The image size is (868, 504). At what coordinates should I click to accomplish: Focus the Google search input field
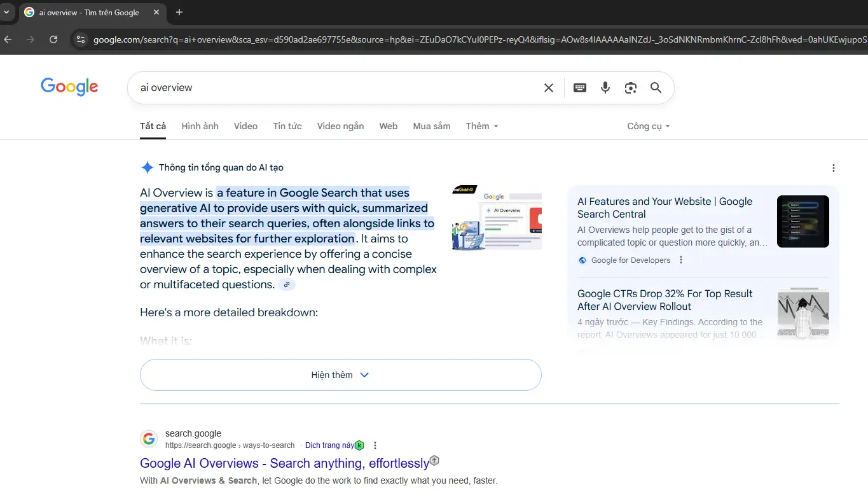[x=337, y=88]
